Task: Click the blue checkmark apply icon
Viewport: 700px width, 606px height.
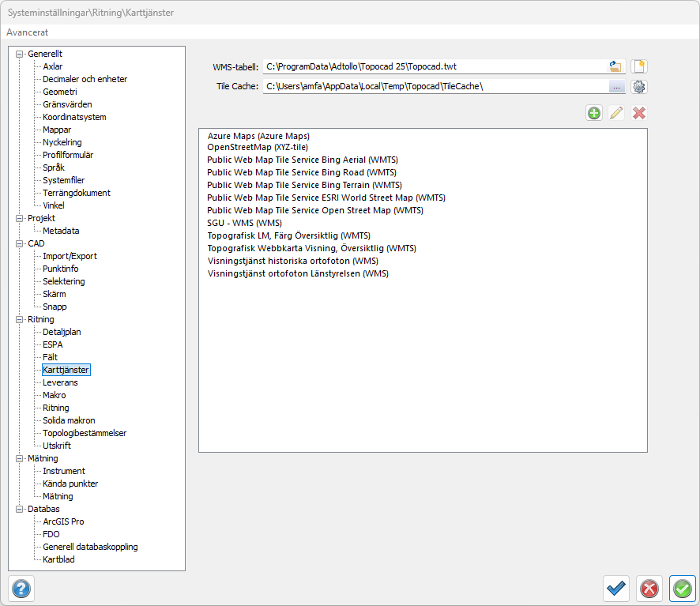Action: [615, 589]
